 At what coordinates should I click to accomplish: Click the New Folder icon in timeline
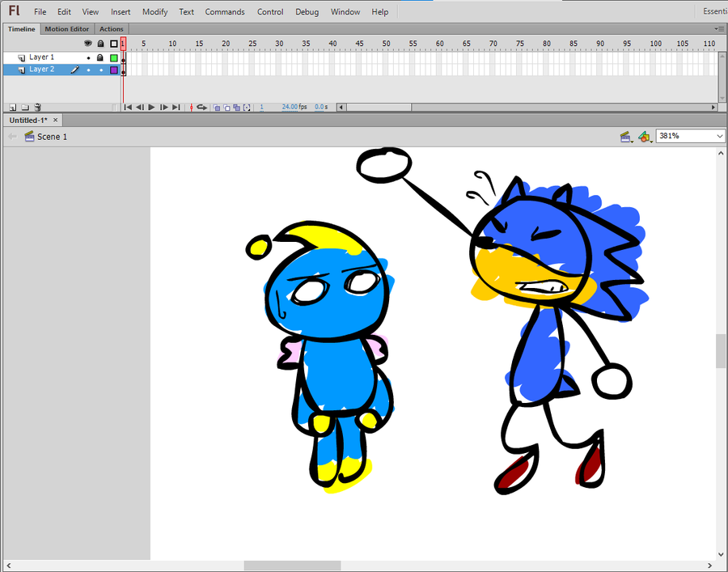coord(25,108)
